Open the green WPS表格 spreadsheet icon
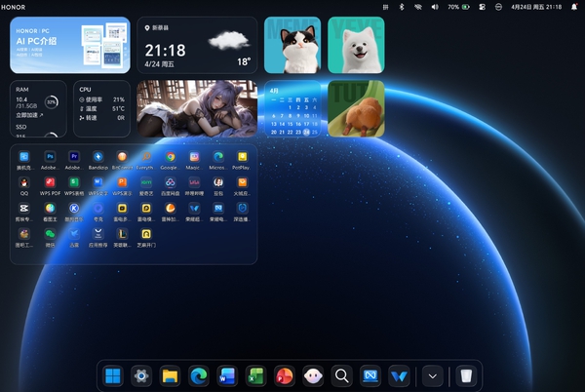The width and height of the screenshot is (585, 392). [x=74, y=182]
